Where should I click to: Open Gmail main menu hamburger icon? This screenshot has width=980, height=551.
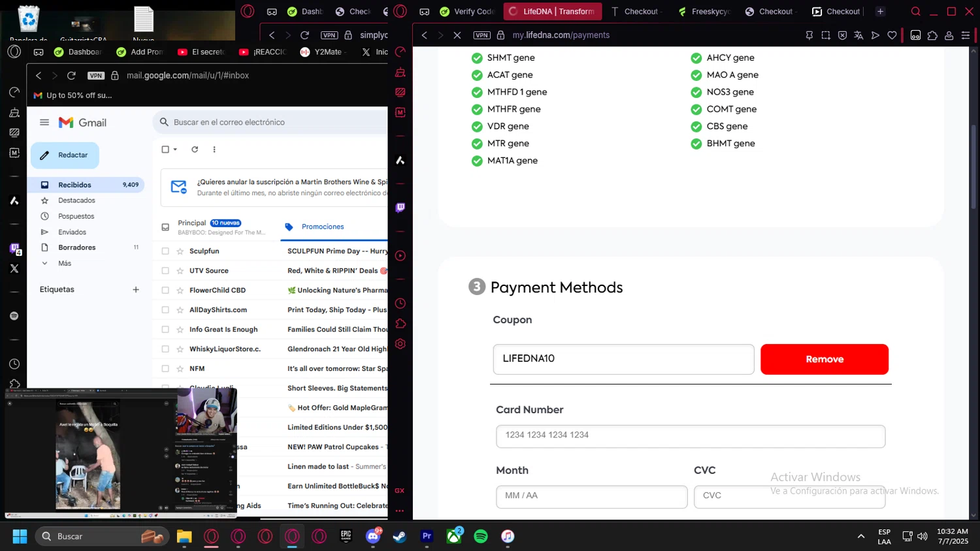pyautogui.click(x=44, y=122)
